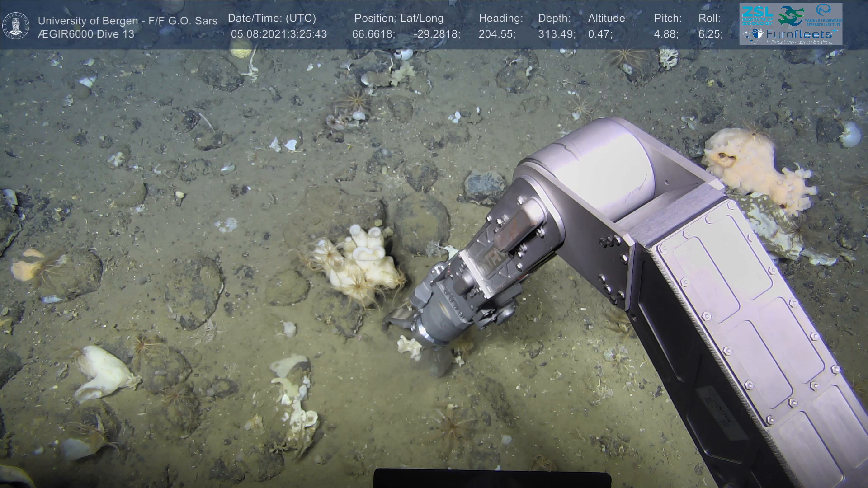Click the pitch value 4.88
868x488 pixels.
[665, 34]
